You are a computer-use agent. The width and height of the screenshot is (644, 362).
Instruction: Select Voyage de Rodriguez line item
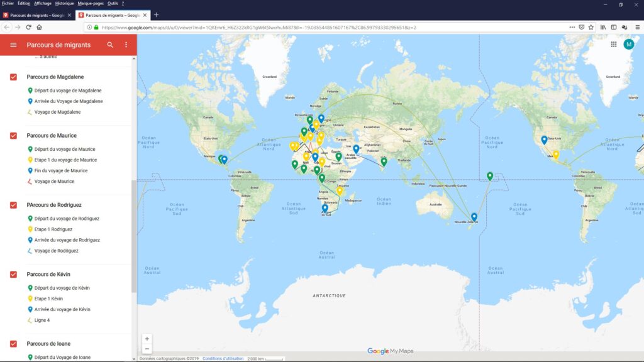56,251
